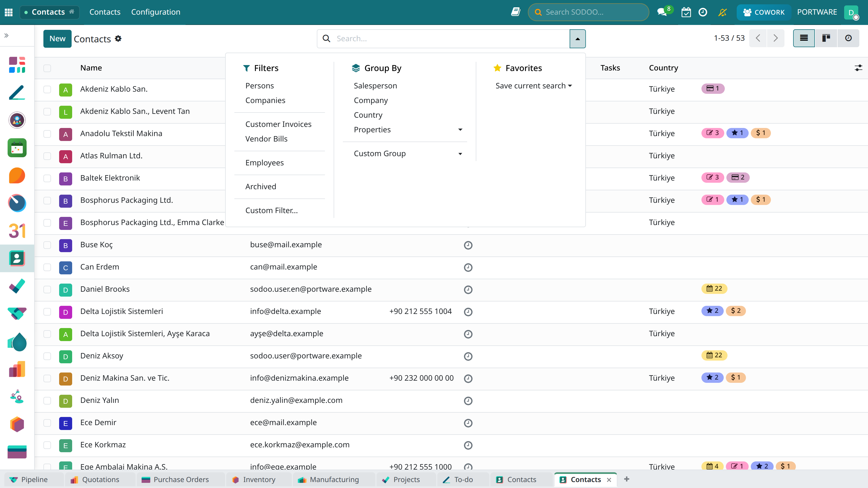Go to previous page of contacts
The image size is (868, 488).
[x=758, y=38]
